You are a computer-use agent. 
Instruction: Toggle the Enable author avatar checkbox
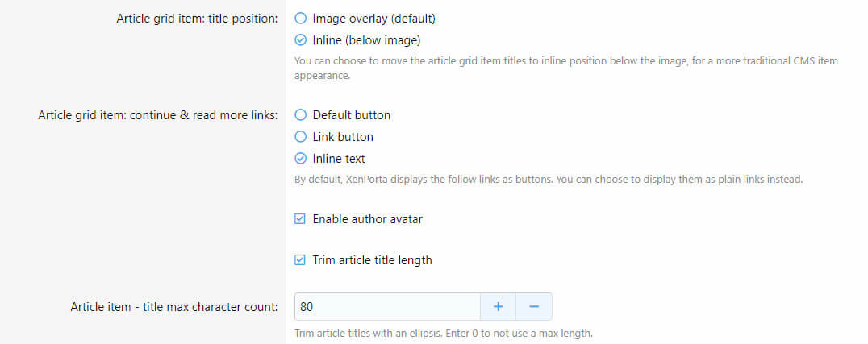(301, 218)
